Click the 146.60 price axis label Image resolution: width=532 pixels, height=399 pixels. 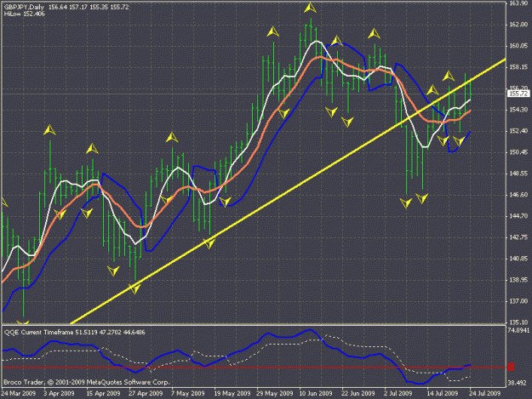518,195
